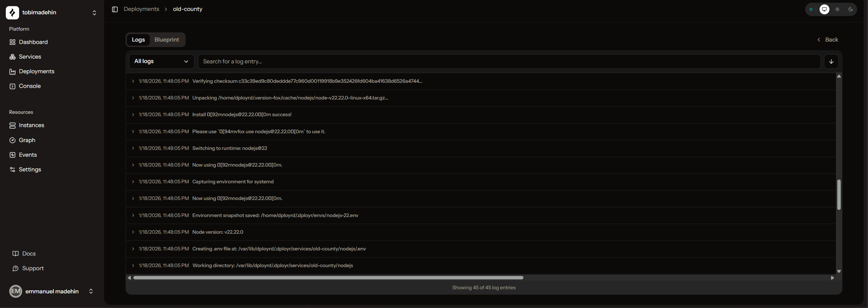Click the horizontal log scrollbar
The image size is (868, 308).
328,278
